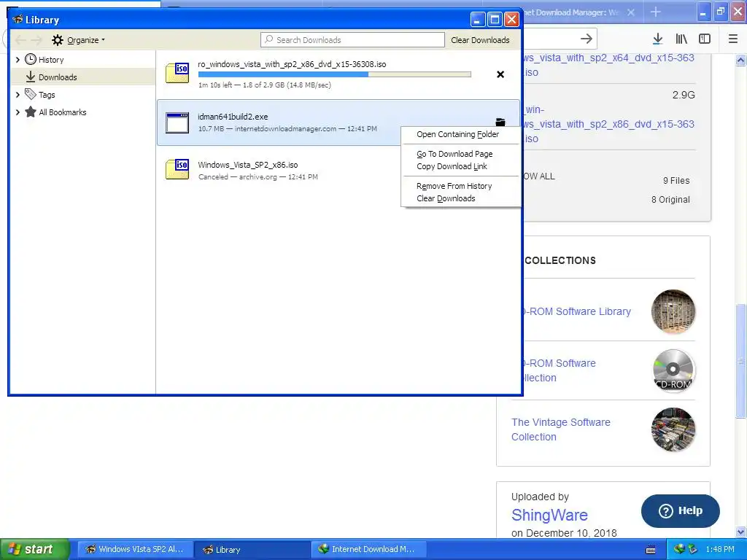Viewport: 747px width, 560px height.
Task: Click the SHOW ALL files link
Action: (x=539, y=176)
